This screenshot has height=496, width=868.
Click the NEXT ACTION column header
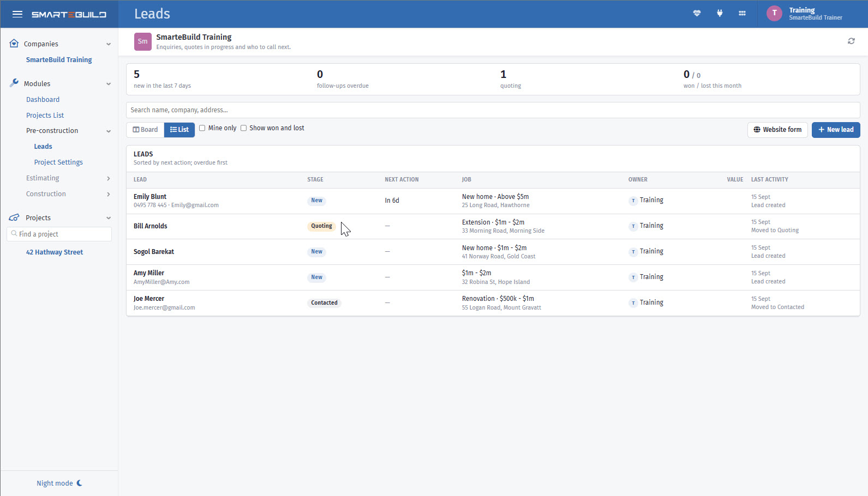pos(402,179)
